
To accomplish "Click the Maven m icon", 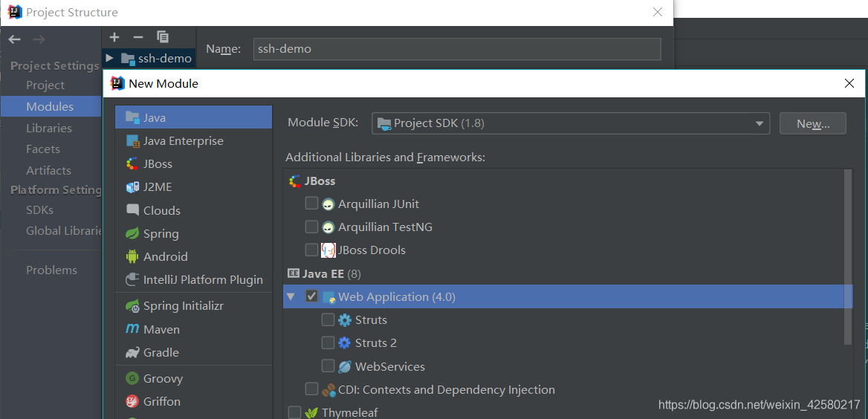I will [132, 329].
